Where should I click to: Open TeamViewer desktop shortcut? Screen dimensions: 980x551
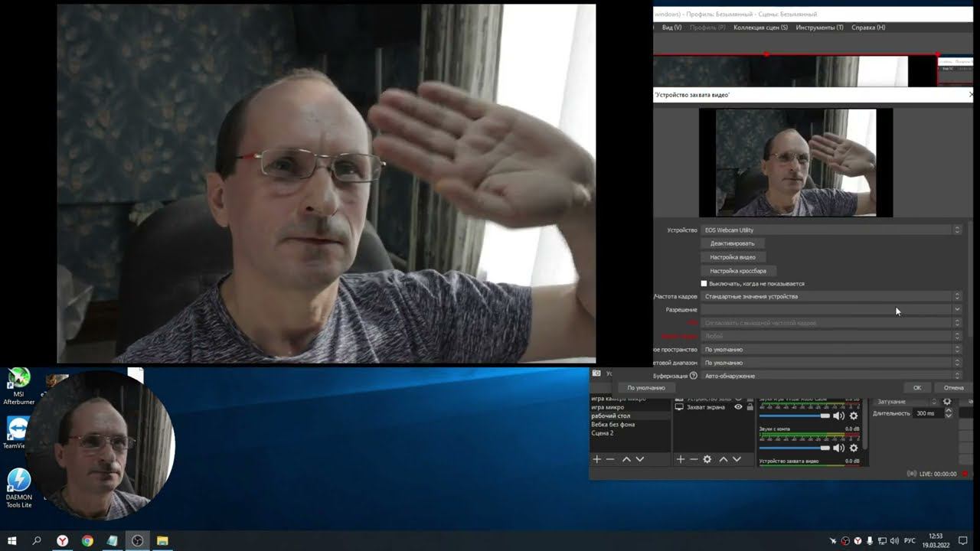(15, 433)
